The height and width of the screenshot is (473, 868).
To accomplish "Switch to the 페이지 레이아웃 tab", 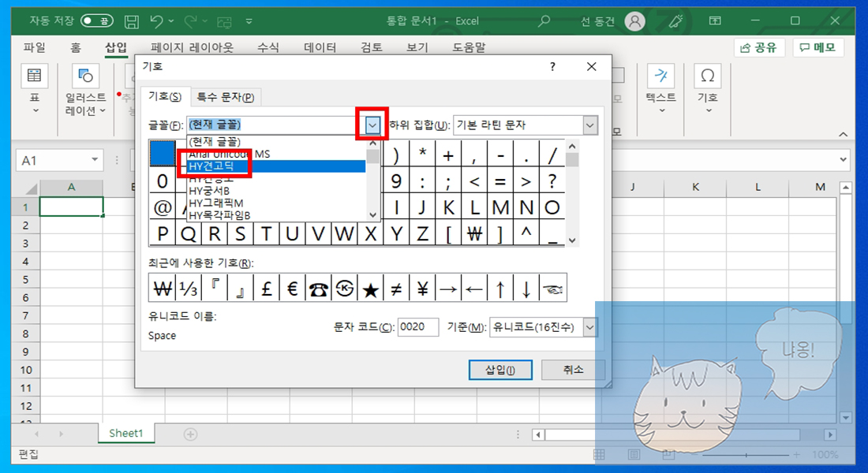I will coord(192,47).
